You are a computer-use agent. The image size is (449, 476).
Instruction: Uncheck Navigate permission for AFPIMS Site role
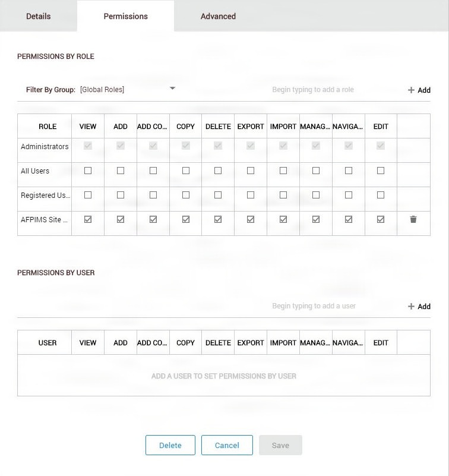pyautogui.click(x=349, y=219)
